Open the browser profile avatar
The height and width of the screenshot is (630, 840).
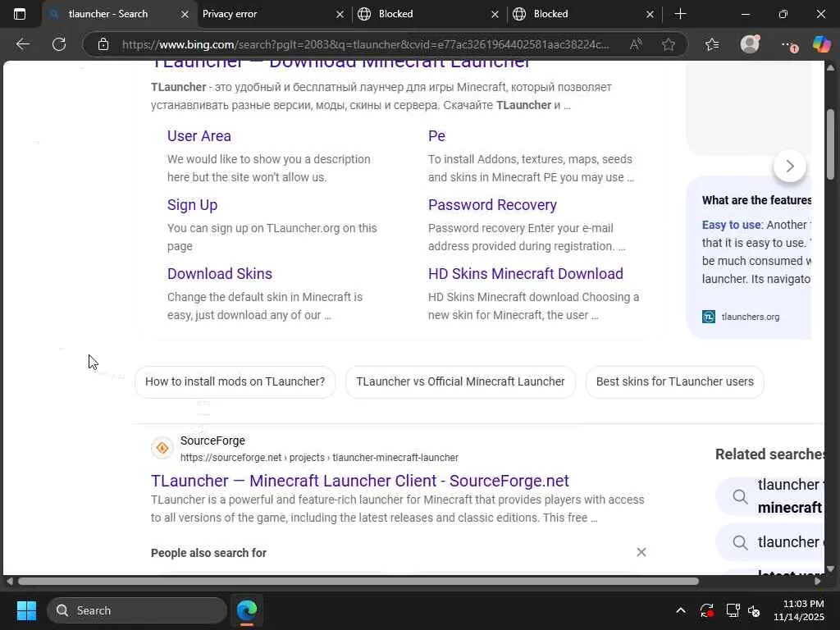click(750, 44)
